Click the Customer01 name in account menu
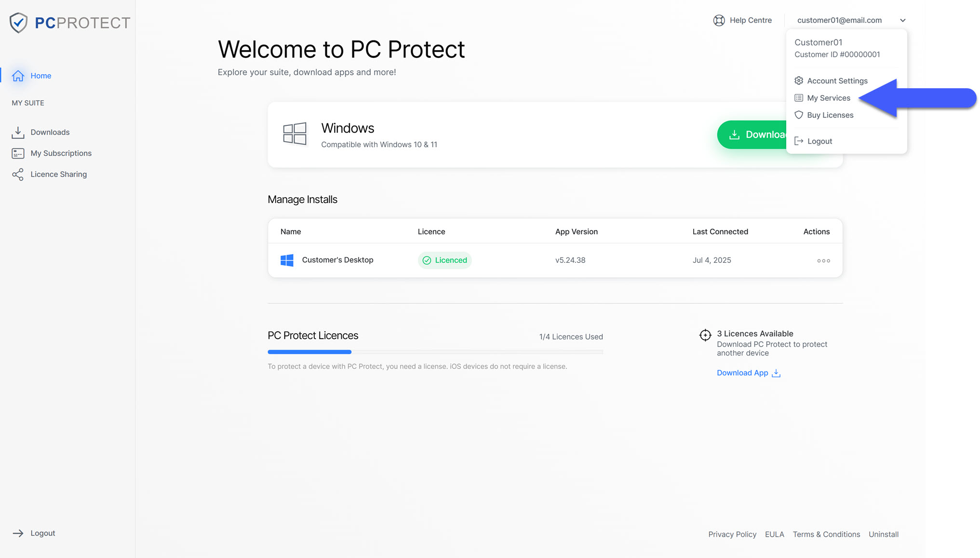 tap(818, 42)
